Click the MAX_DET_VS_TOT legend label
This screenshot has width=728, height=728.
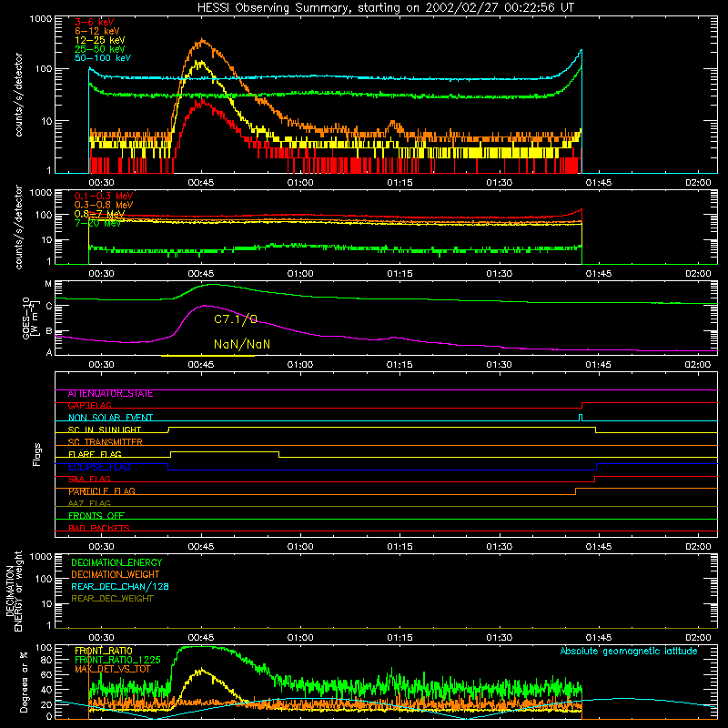pyautogui.click(x=113, y=669)
